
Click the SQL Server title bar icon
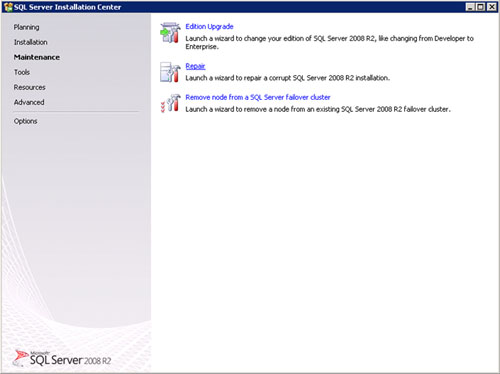[8, 7]
